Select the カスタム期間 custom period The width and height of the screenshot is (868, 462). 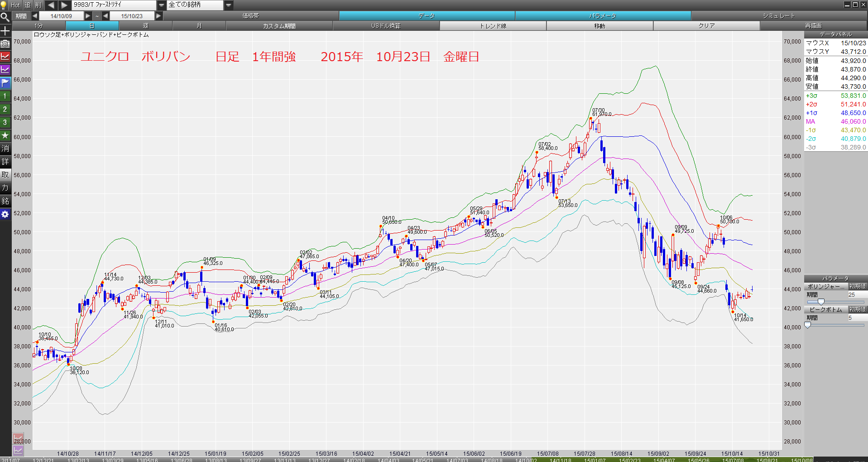tap(279, 26)
